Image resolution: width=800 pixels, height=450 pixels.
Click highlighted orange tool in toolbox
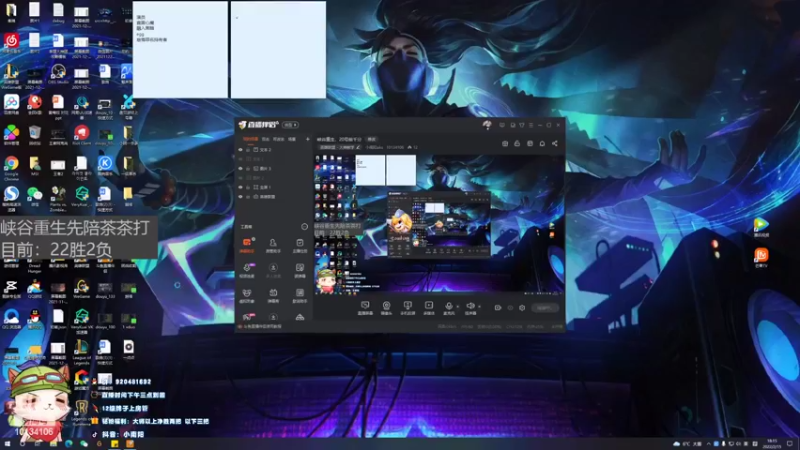247,242
